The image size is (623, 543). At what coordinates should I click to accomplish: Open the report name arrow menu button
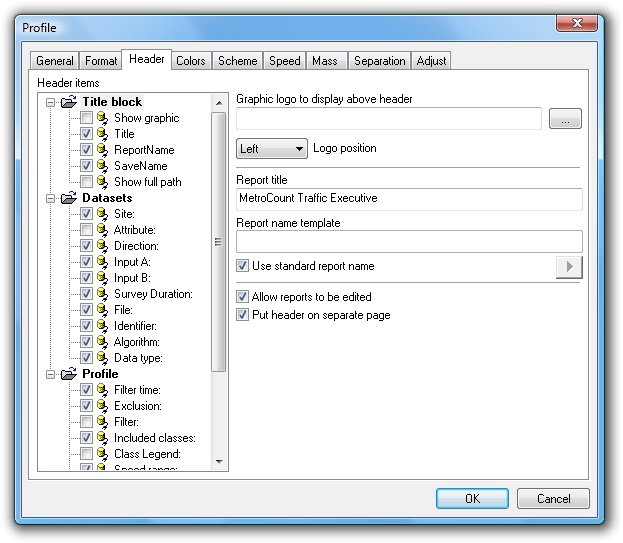569,267
